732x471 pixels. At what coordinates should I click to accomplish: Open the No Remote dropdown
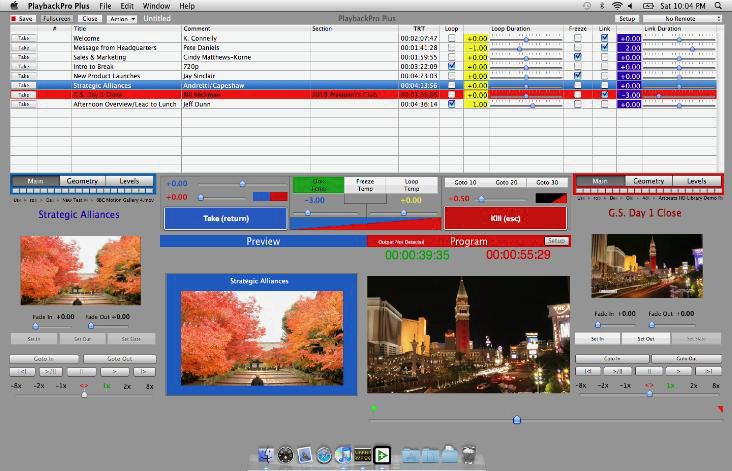[x=683, y=18]
